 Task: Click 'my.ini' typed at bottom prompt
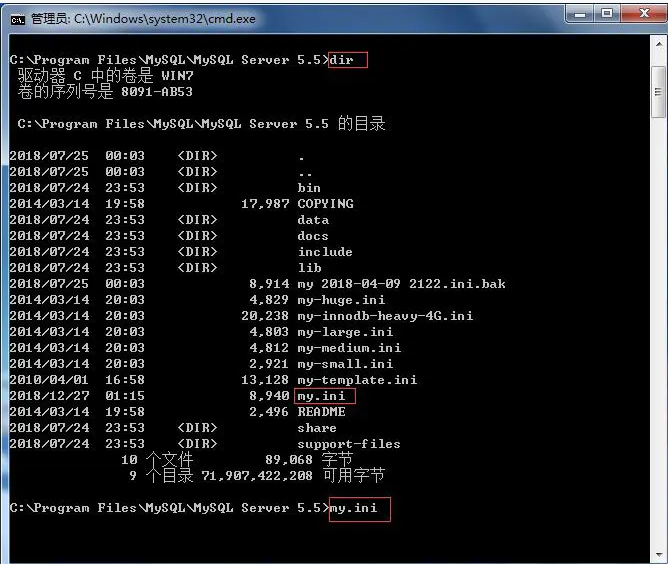point(354,508)
